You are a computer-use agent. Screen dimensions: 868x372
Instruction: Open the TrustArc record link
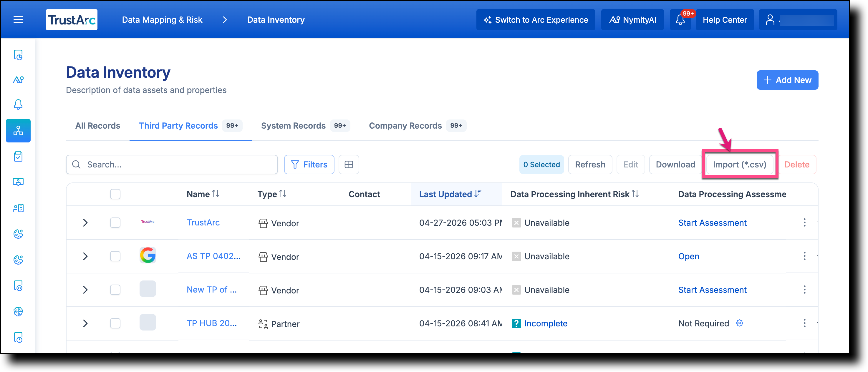click(203, 222)
